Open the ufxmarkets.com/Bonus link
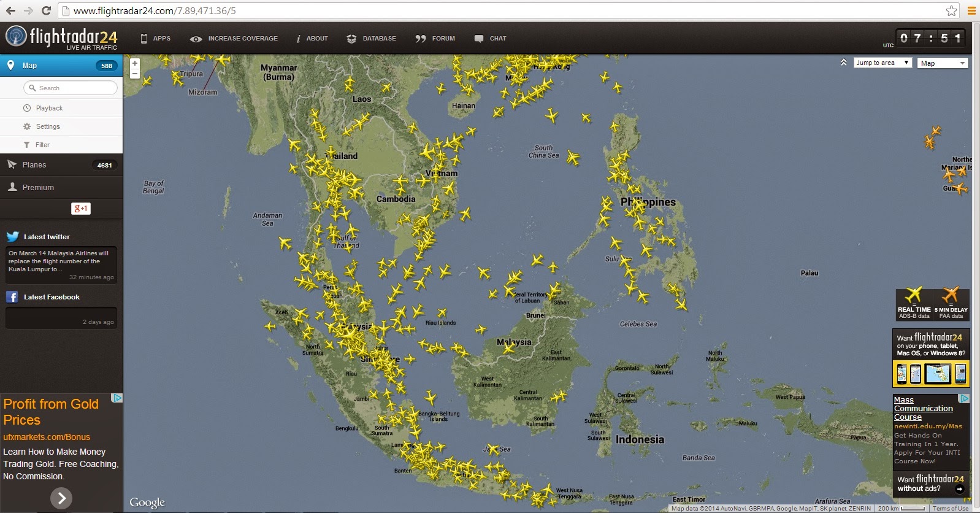The height and width of the screenshot is (513, 980). click(47, 437)
